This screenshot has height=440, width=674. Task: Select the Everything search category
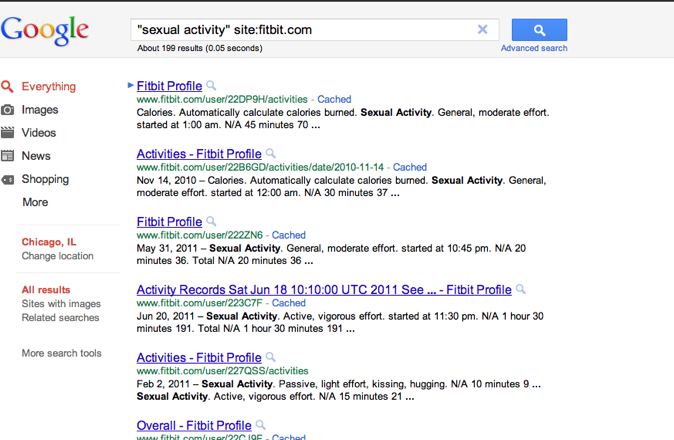coord(48,87)
